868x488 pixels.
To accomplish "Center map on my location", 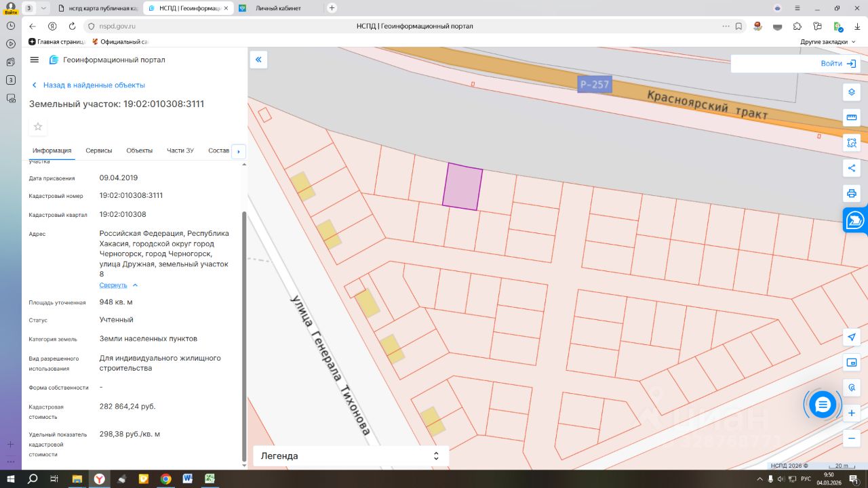I will tap(852, 337).
